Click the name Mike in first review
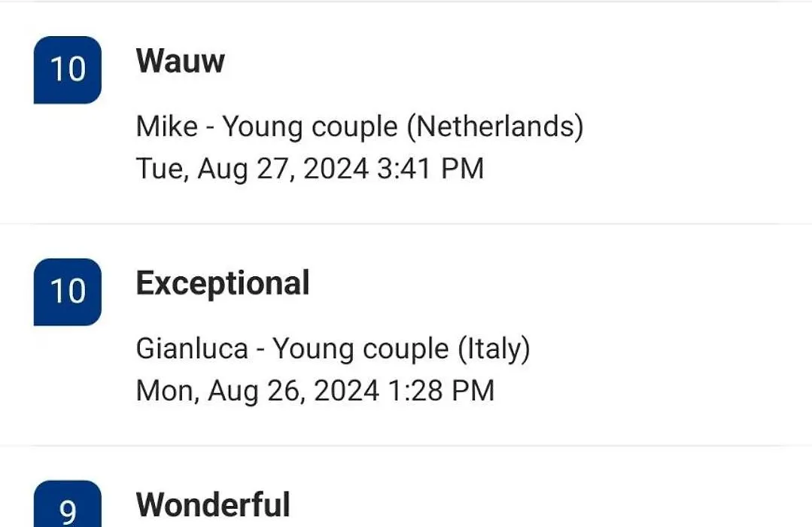Image resolution: width=812 pixels, height=527 pixels. 167,126
